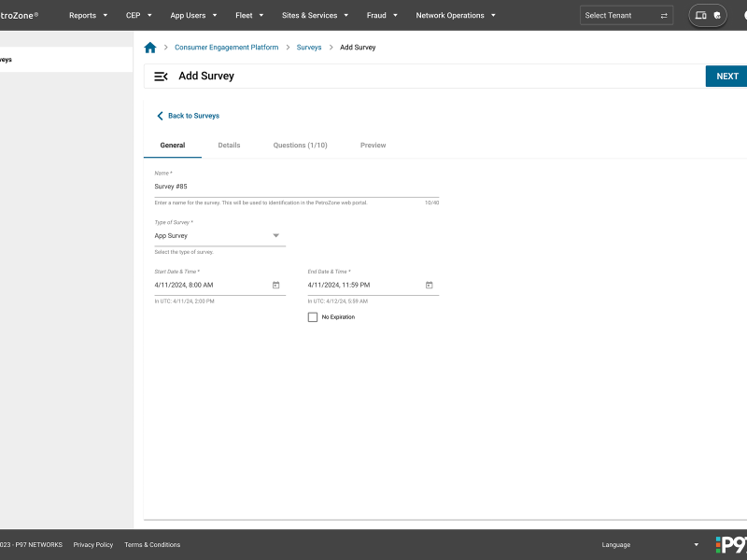Click the Back to Surveys link
This screenshot has width=747, height=560.
click(192, 116)
